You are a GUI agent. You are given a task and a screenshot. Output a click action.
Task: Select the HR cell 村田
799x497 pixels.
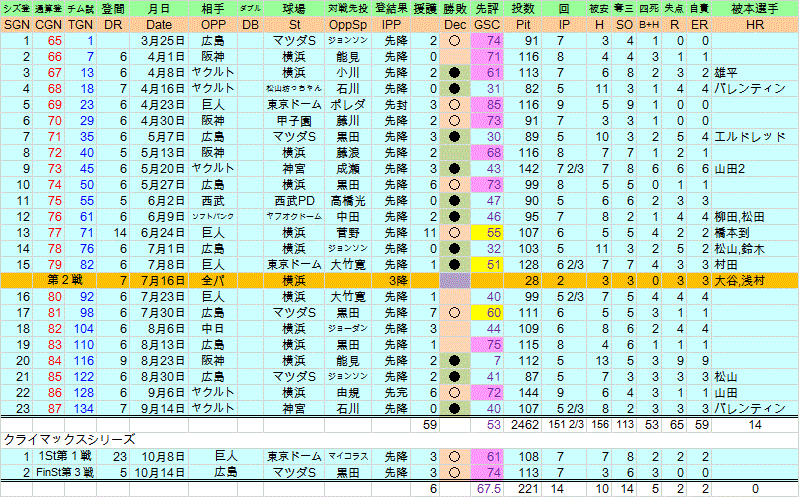(x=726, y=265)
